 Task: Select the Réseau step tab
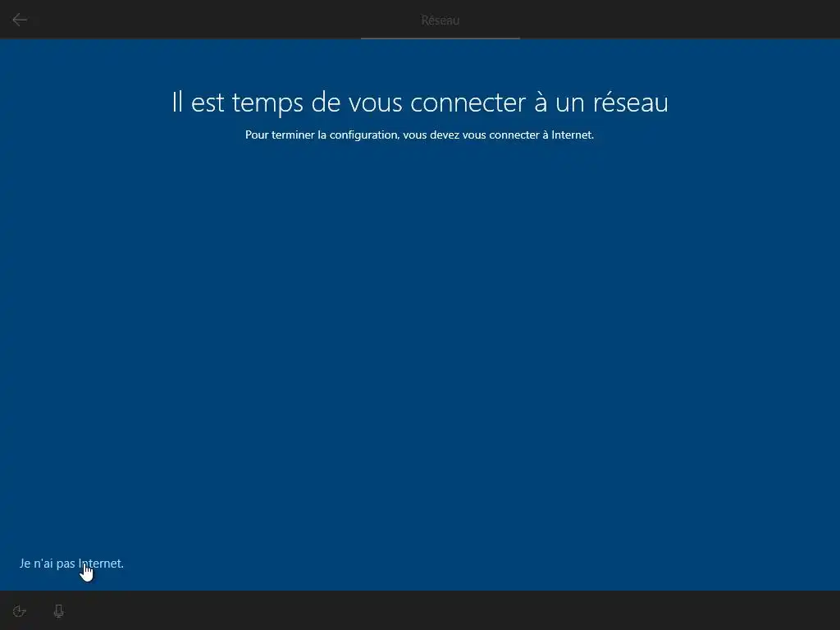[440, 21]
